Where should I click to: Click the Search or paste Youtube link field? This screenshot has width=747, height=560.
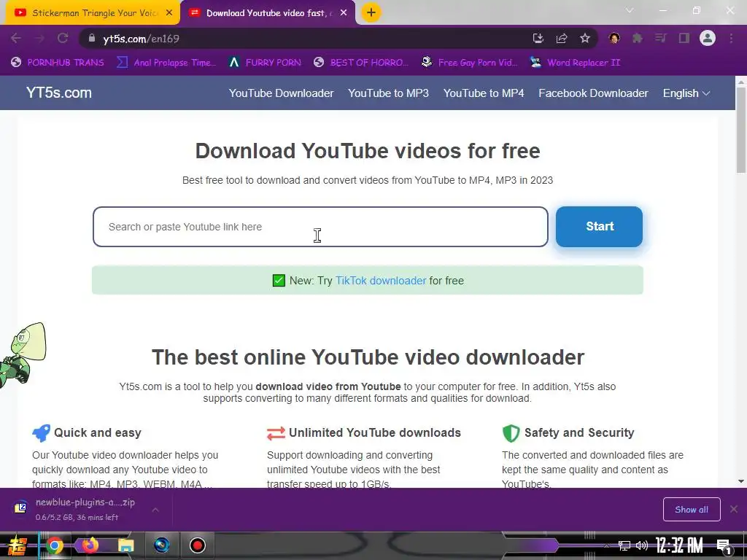321,227
